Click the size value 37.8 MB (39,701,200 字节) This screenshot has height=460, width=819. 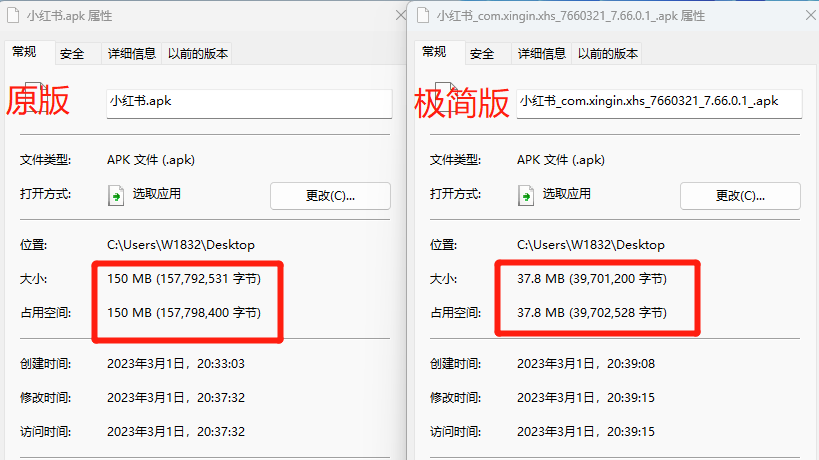click(x=592, y=279)
